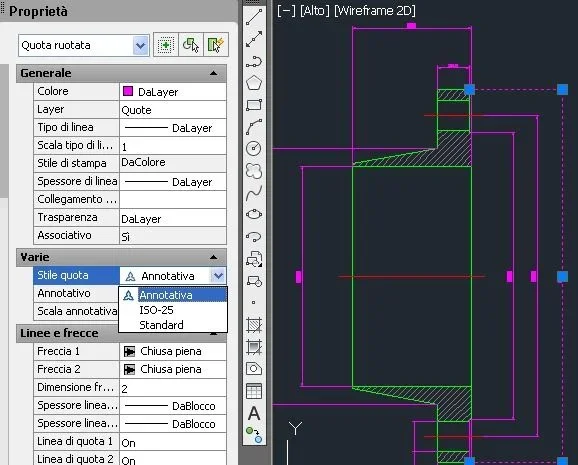578x465 pixels.
Task: Open the Quota ruotata object type dropdown
Action: click(140, 46)
